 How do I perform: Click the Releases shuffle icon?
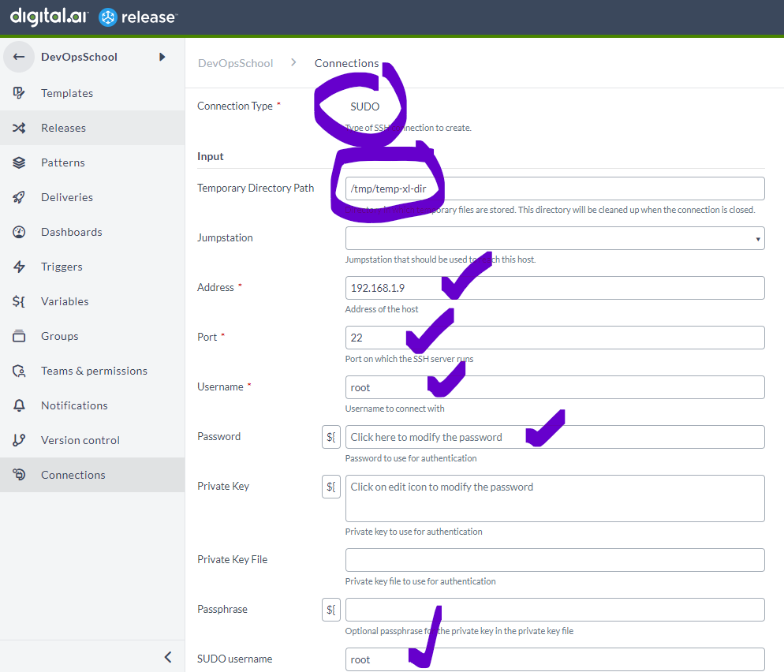[19, 128]
